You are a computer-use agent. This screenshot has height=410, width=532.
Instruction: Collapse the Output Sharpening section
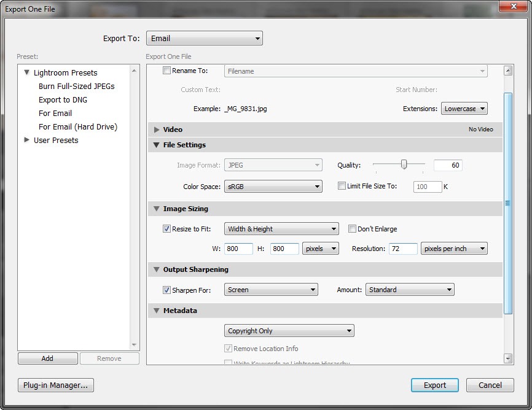tap(157, 269)
